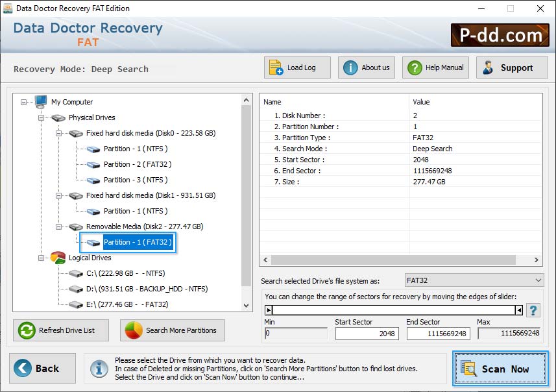Click the Support person icon
Image resolution: width=556 pixels, height=392 pixels.
[x=488, y=67]
